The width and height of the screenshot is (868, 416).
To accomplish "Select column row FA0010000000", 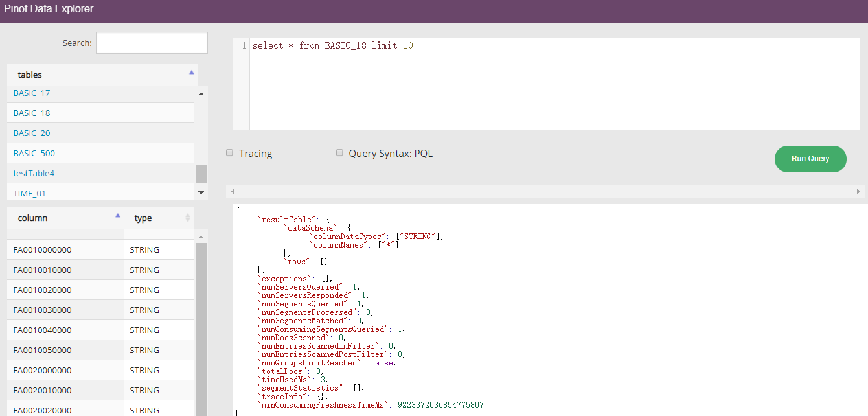I will pyautogui.click(x=100, y=249).
